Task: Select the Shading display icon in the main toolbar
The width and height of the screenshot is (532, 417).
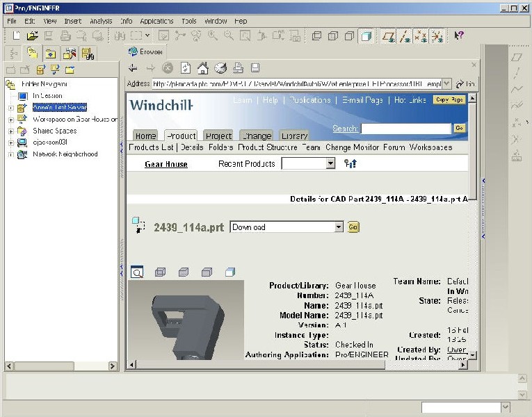Action: 366,35
